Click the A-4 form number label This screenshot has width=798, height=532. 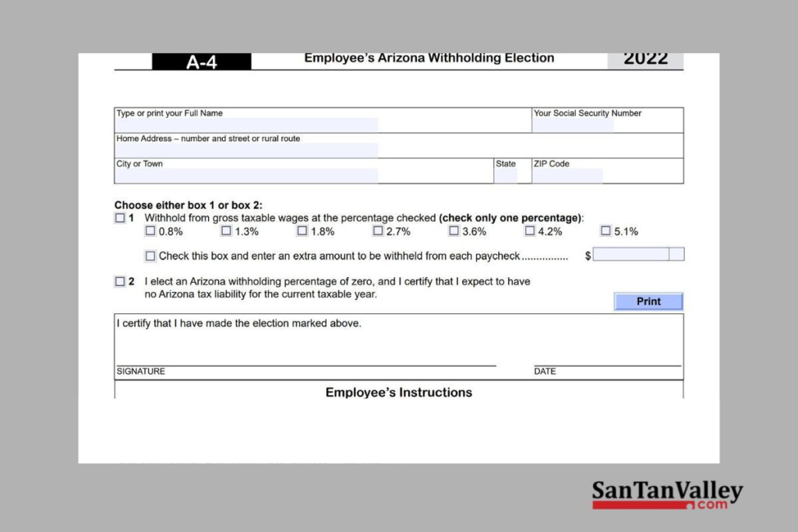[x=202, y=62]
